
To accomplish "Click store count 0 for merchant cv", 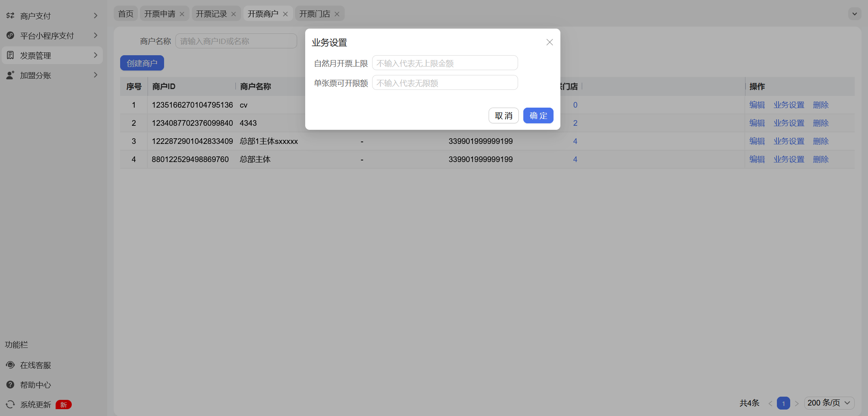I will coord(575,105).
